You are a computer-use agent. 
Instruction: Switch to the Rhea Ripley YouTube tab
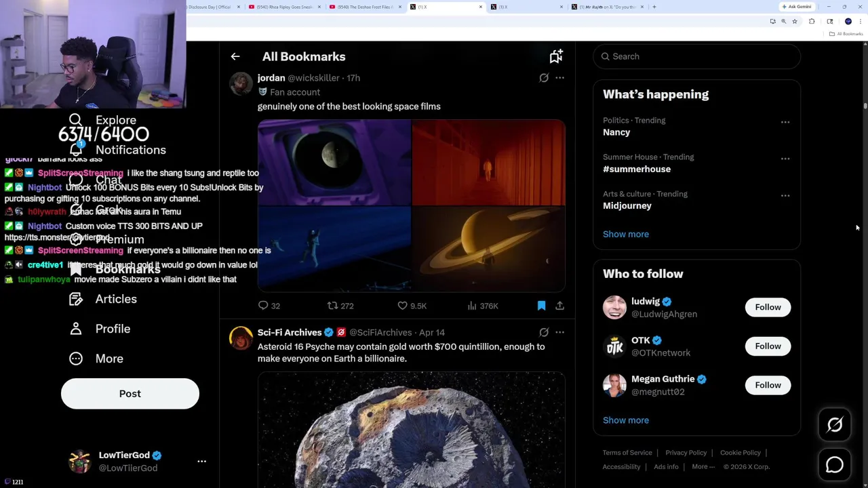click(285, 7)
